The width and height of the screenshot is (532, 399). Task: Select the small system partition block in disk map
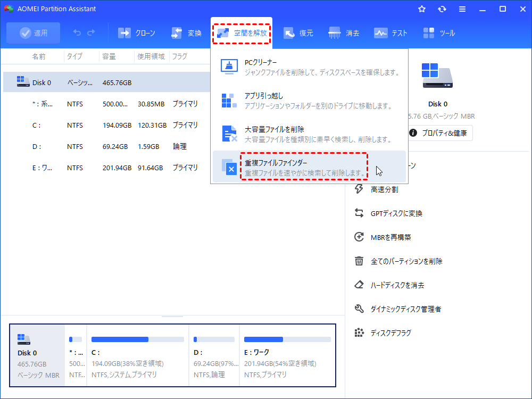(76, 355)
